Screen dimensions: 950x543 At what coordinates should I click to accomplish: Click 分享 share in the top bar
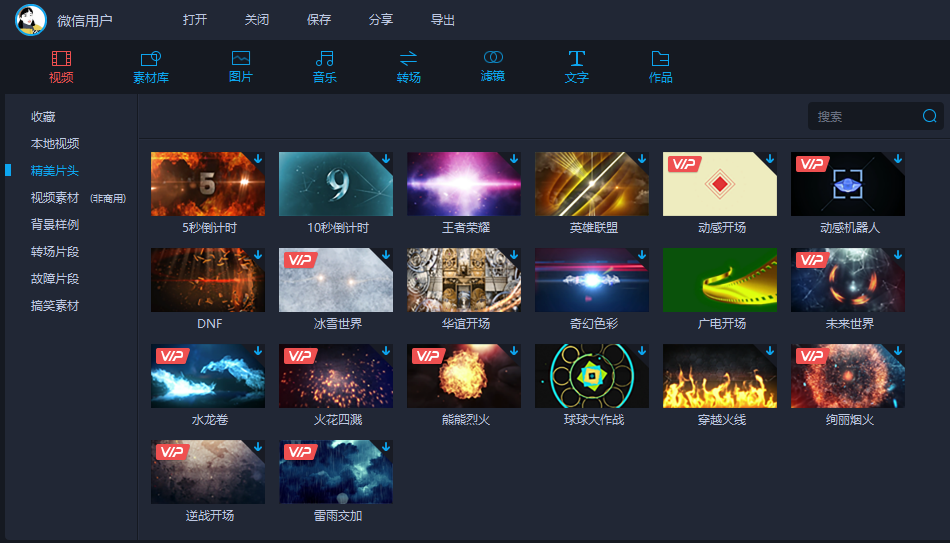380,20
